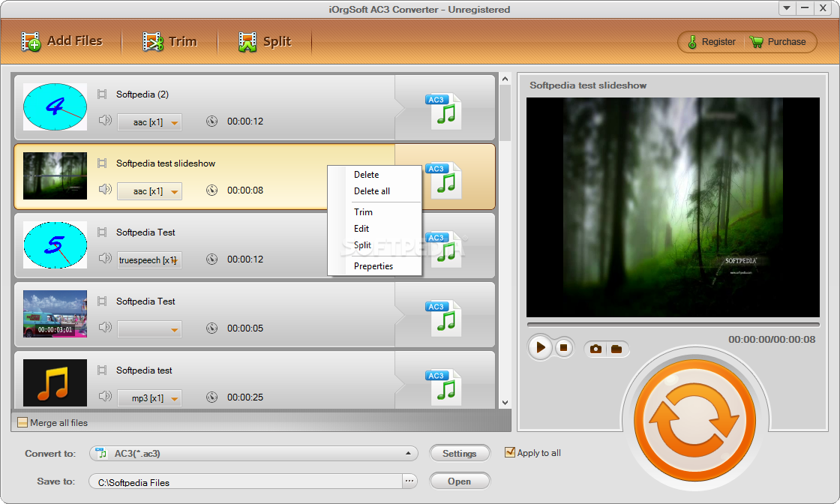
Task: Uncheck Apply to all checkbox
Action: (510, 452)
